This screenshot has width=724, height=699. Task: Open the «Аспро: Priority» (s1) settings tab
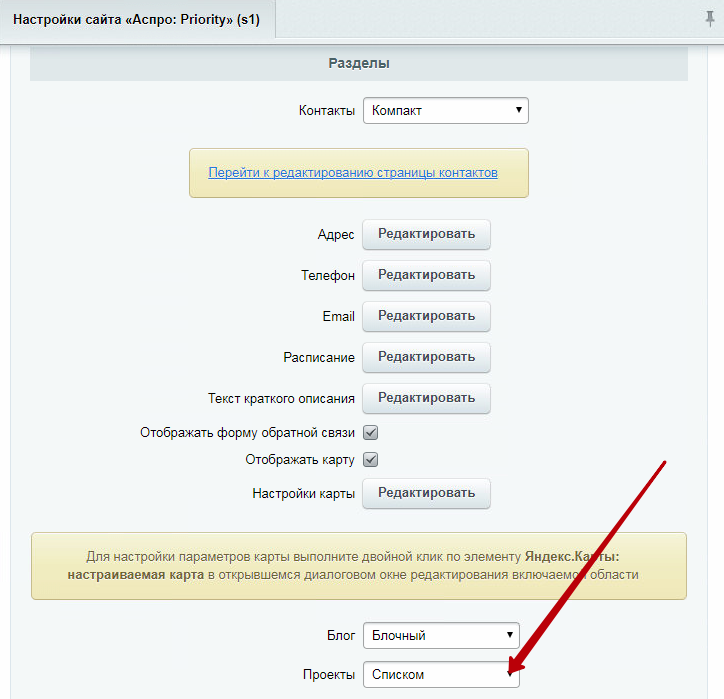[137, 19]
